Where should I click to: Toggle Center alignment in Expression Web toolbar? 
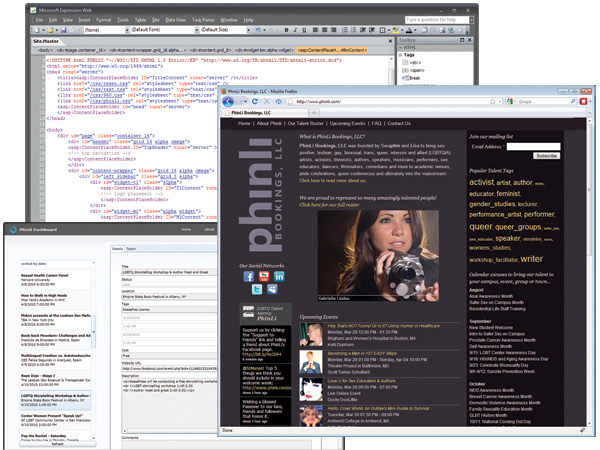click(x=324, y=30)
